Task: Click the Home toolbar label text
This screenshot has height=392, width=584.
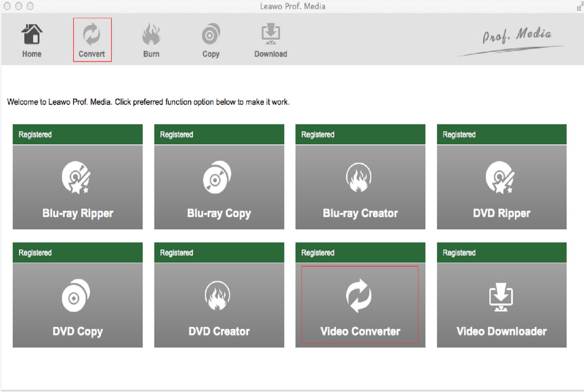Action: pyautogui.click(x=32, y=54)
